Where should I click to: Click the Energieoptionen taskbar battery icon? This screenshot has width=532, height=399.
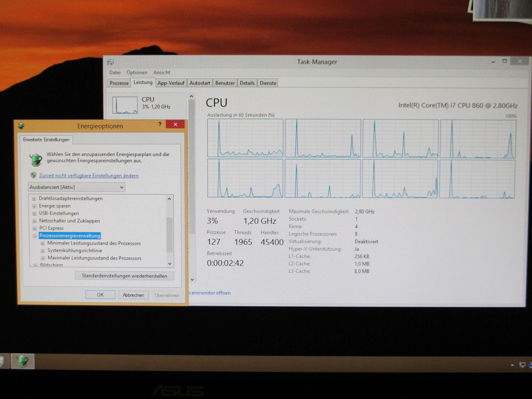[23, 361]
